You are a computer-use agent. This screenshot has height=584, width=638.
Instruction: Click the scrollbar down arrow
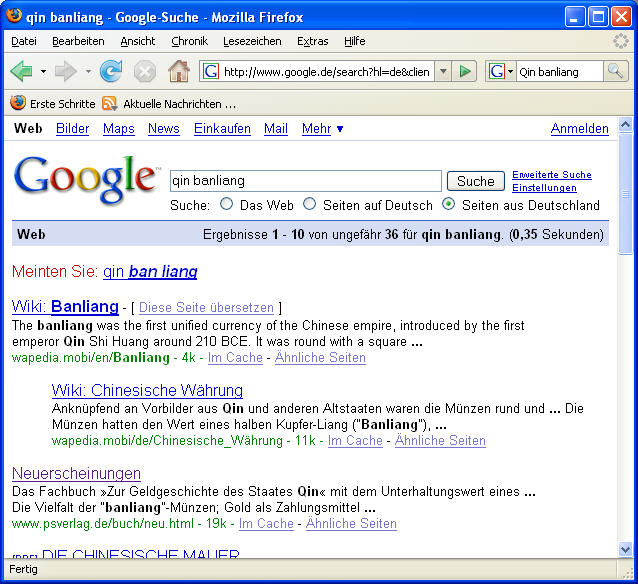coord(625,550)
